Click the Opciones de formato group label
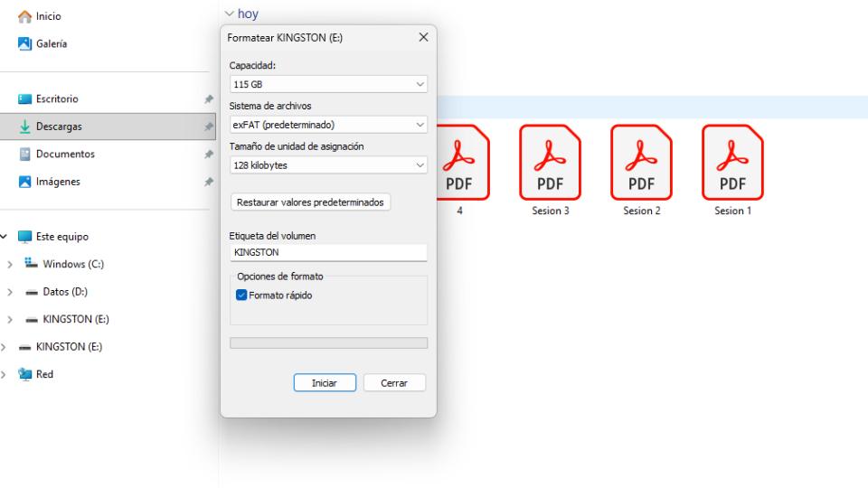This screenshot has width=868, height=488. [280, 277]
